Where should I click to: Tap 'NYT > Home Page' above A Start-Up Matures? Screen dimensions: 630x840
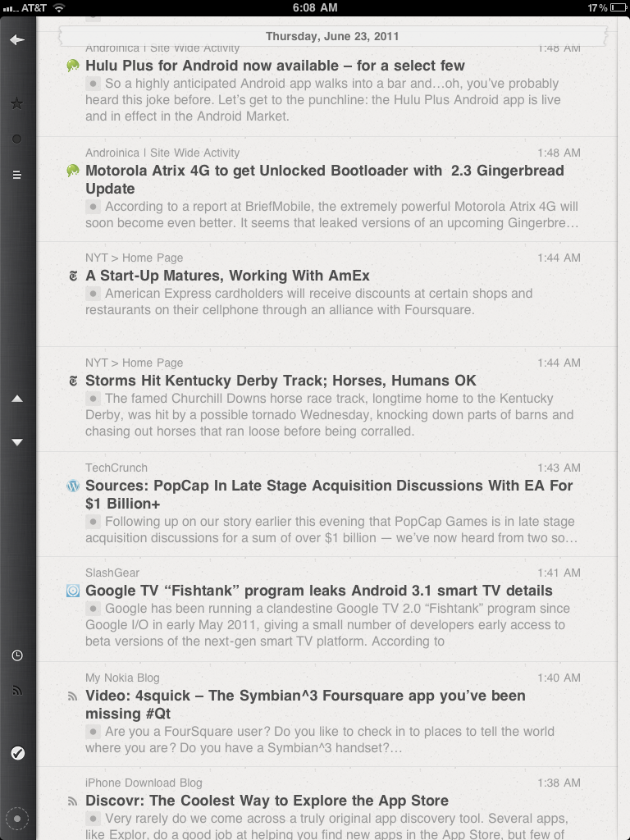coord(135,258)
